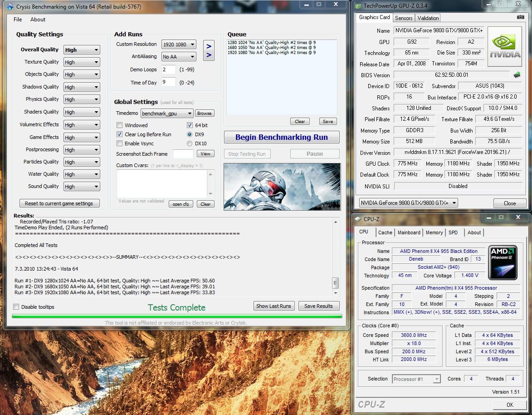Click Show Last Runs
The height and width of the screenshot is (415, 532).
coord(273,306)
